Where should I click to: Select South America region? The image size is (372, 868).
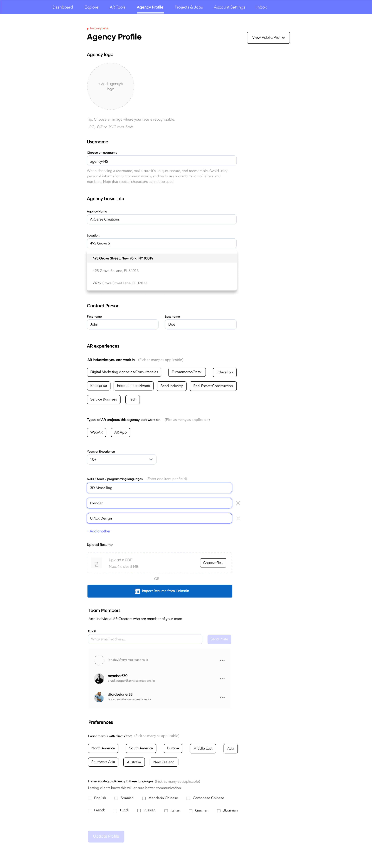point(141,748)
